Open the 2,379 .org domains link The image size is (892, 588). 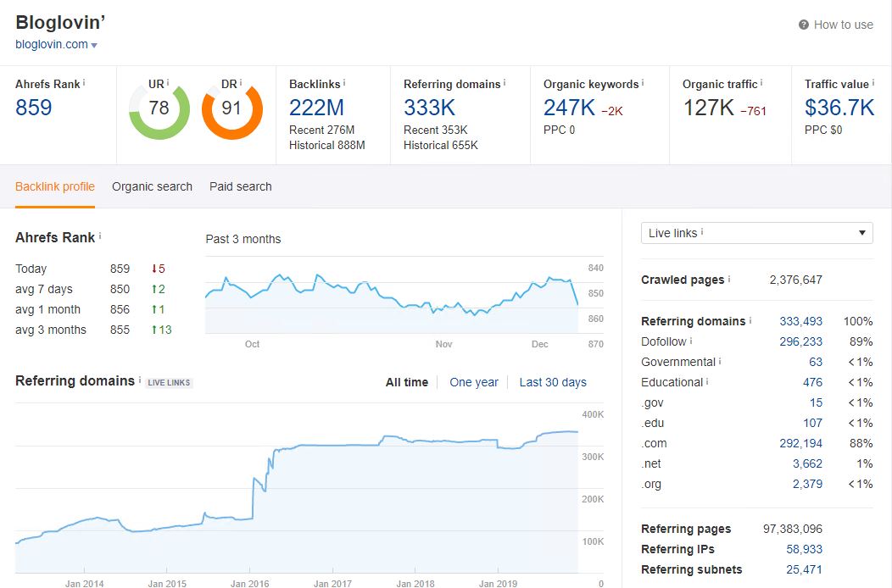point(807,485)
